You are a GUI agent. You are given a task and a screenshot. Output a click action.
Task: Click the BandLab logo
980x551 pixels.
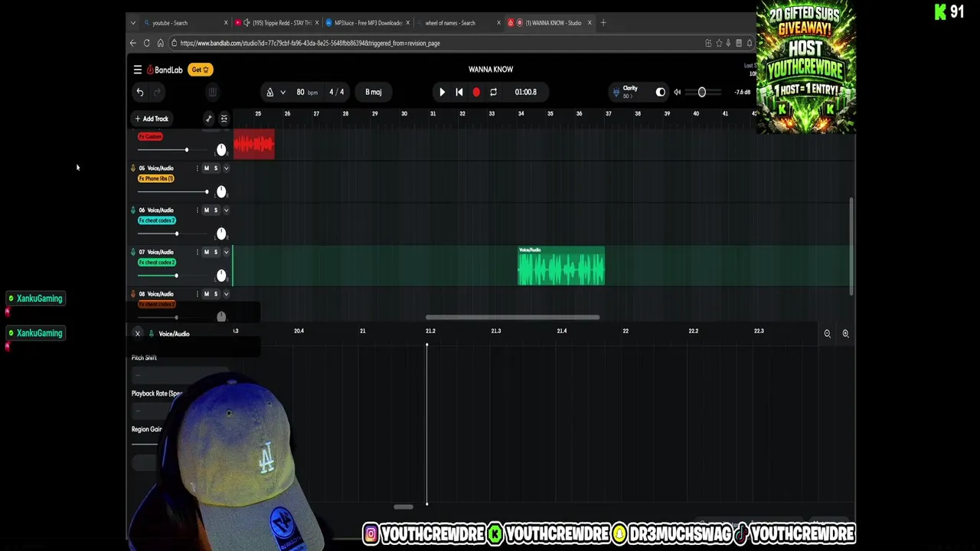pyautogui.click(x=165, y=70)
